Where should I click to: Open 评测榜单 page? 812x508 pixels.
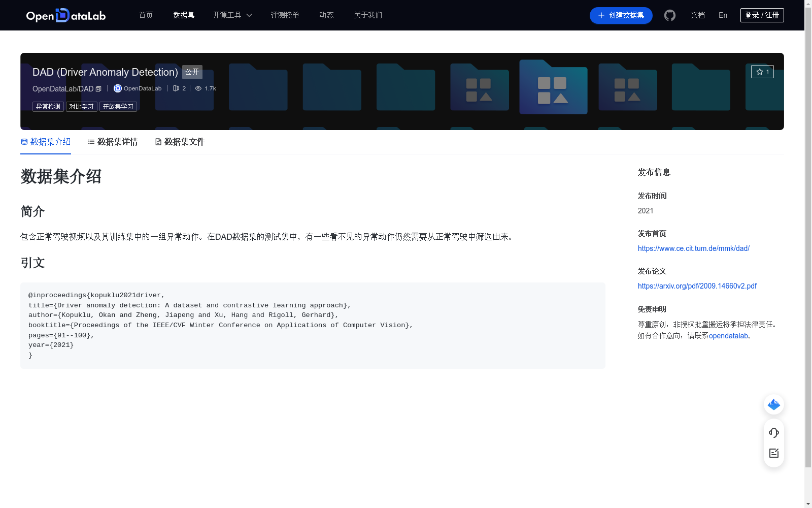click(x=285, y=15)
